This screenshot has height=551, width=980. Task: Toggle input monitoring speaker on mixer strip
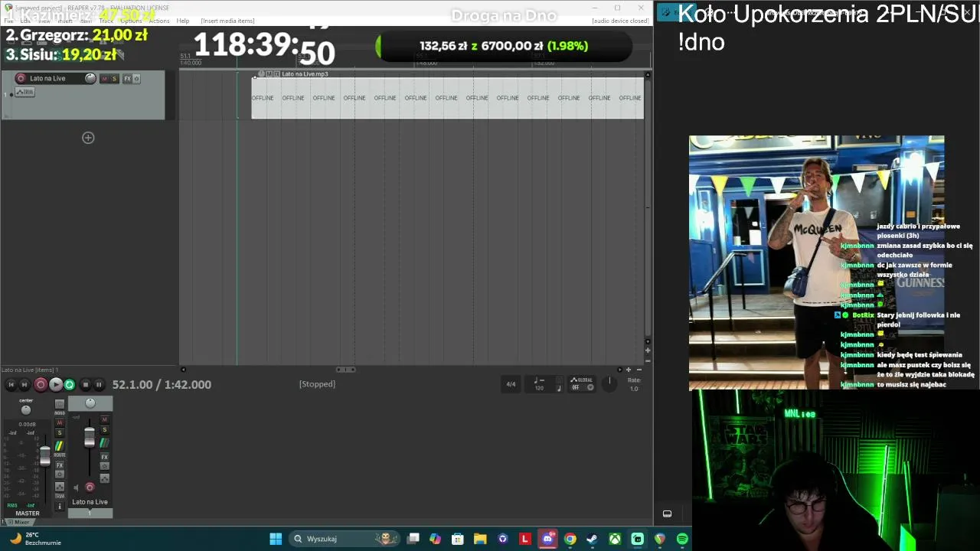[76, 487]
